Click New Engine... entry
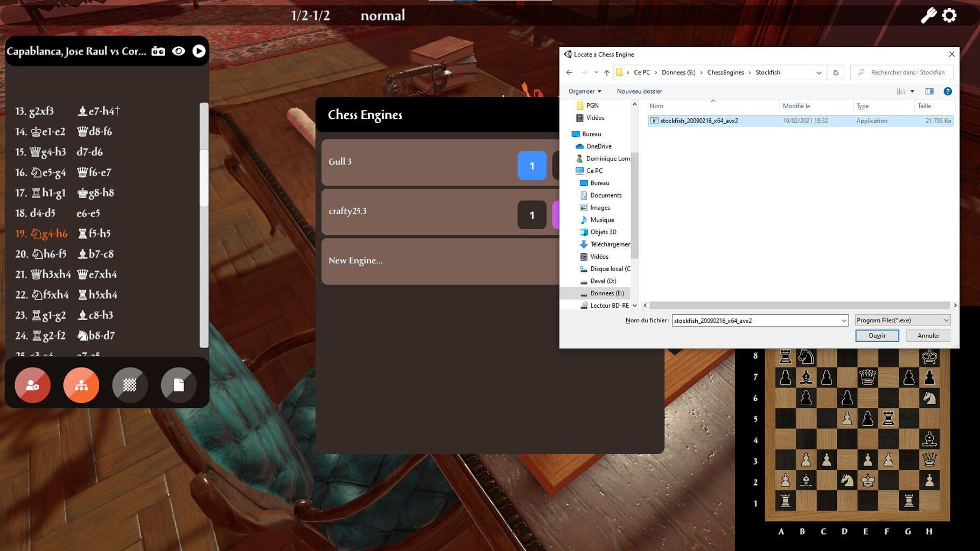 click(440, 262)
